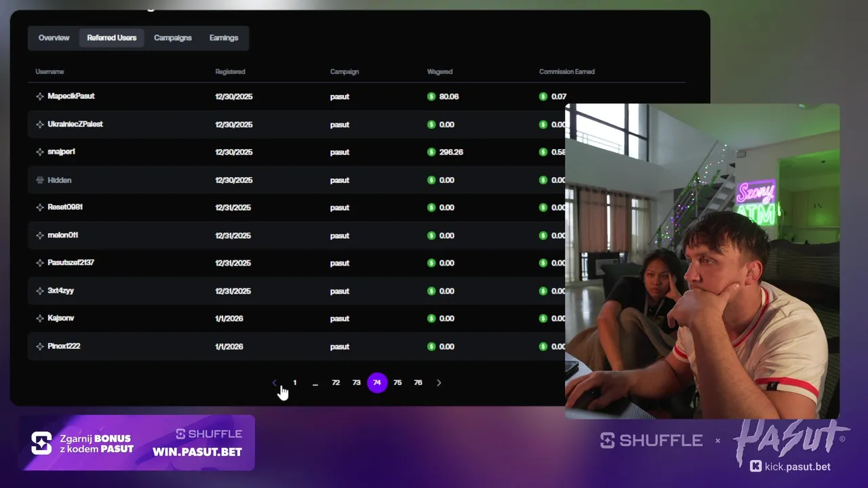This screenshot has width=868, height=488.
Task: Jump to page 1
Action: point(294,383)
